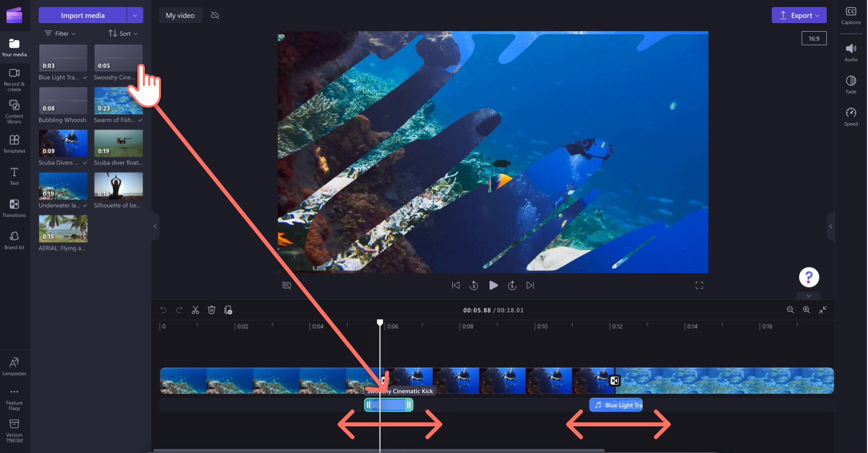Click the playhead marker at 00:05.88
The width and height of the screenshot is (868, 453).
[x=380, y=322]
